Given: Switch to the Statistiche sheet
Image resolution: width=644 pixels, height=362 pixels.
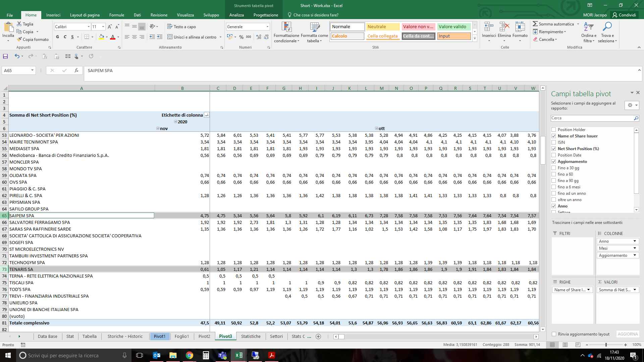Looking at the screenshot, I should point(251,337).
